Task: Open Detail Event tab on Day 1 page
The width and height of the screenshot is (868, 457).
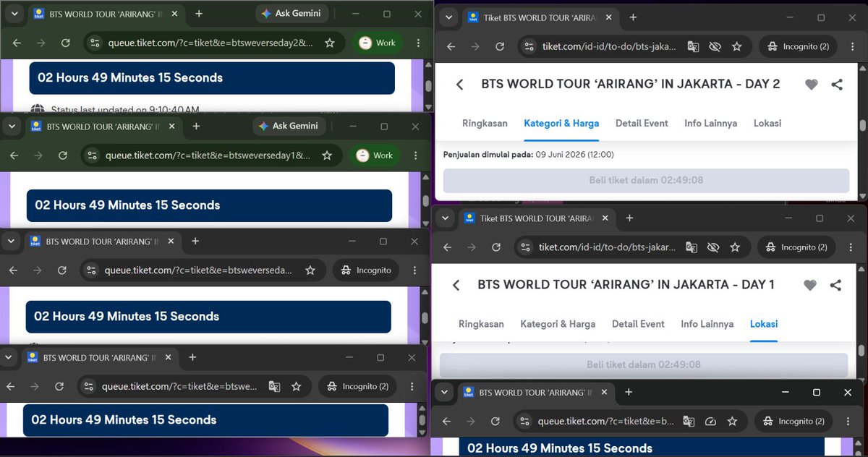Action: [x=638, y=324]
